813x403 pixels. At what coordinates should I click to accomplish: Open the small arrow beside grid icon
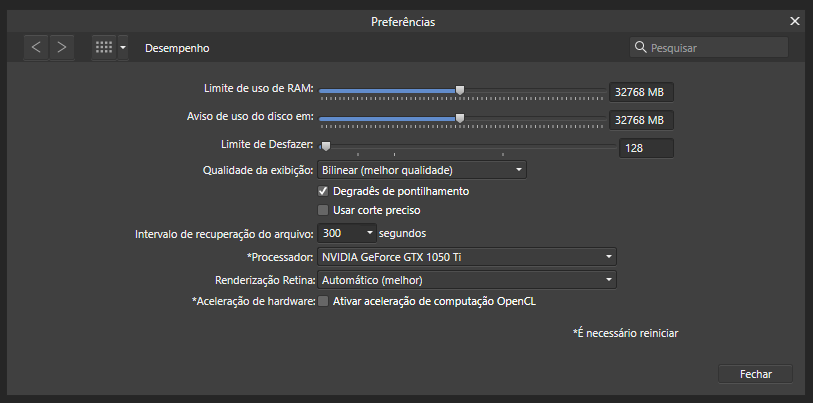(x=123, y=48)
